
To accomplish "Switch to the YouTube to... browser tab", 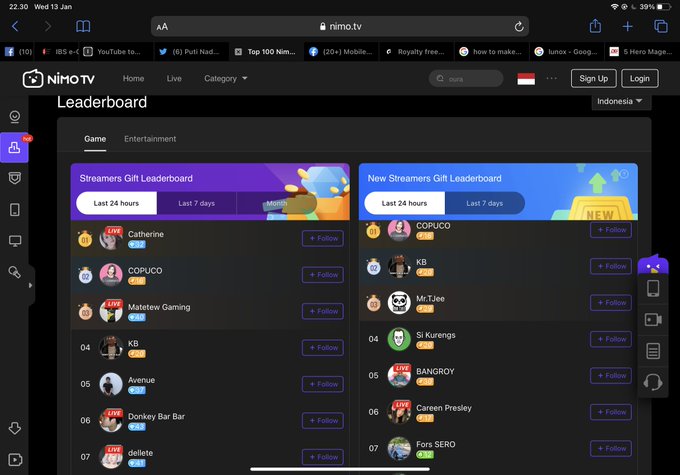I will pos(114,52).
